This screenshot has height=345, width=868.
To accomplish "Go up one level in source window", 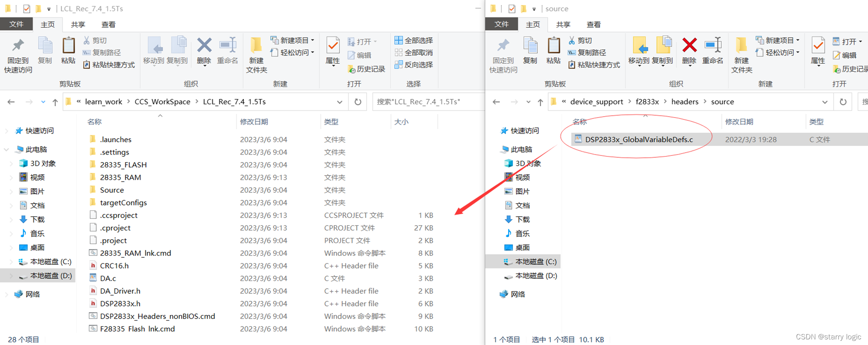I will click(x=540, y=102).
